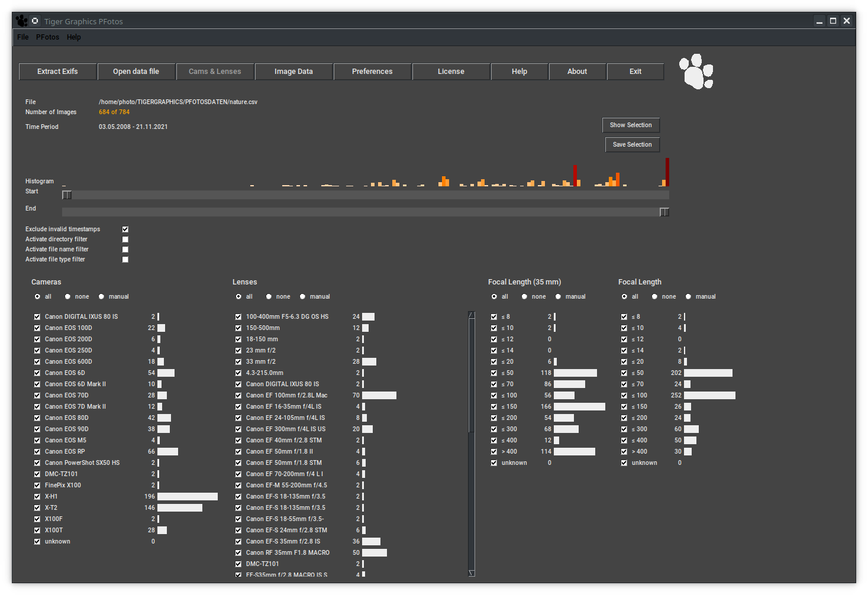This screenshot has height=595, width=868.
Task: Click the circle icon beside window title
Action: coord(35,21)
